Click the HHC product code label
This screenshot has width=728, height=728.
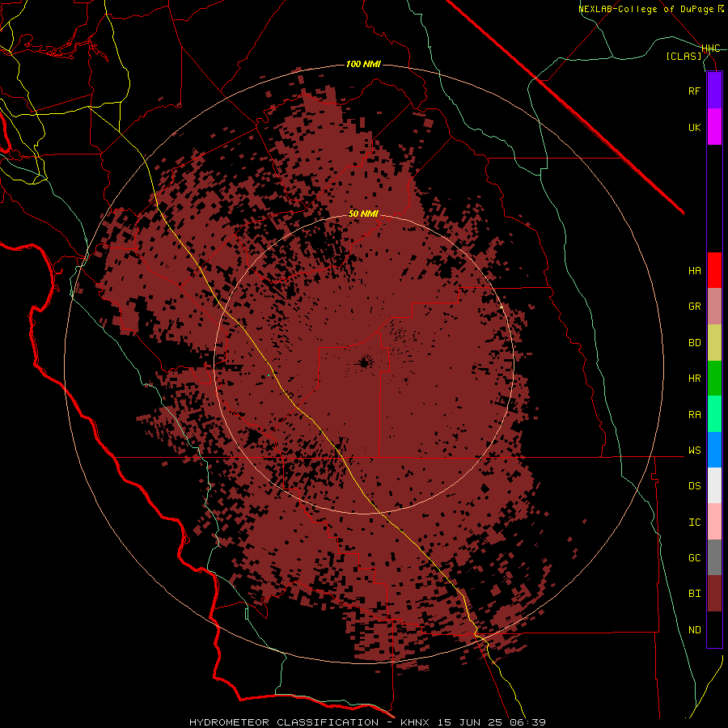pos(710,49)
